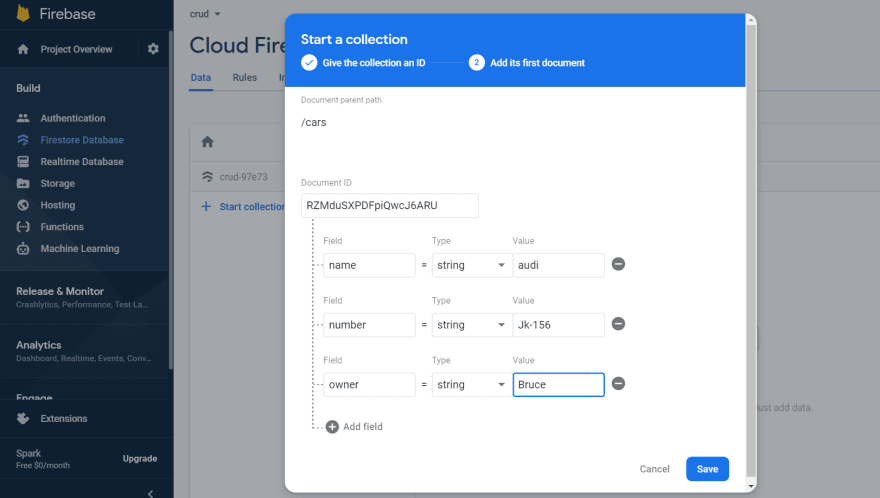Screen dimensions: 880x498
Task: Click the Bruce value input
Action: click(x=558, y=385)
